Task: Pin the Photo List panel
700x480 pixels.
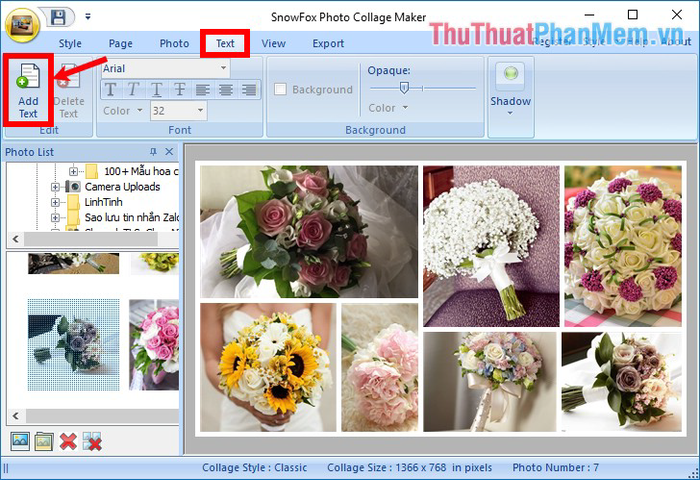Action: click(x=153, y=152)
